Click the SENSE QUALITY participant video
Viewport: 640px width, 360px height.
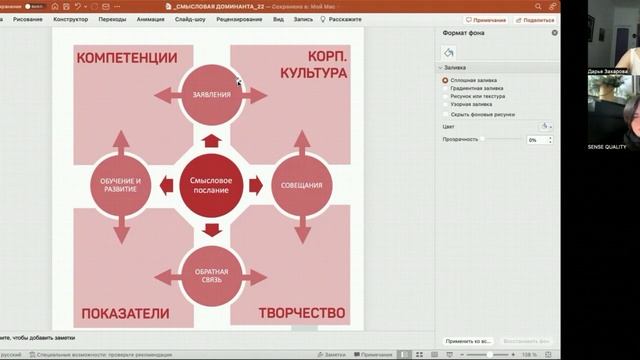tap(614, 113)
